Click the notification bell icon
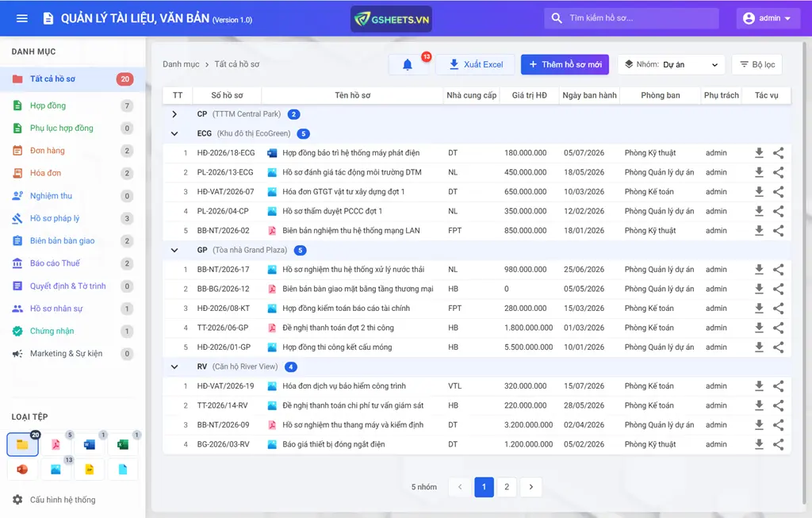 [x=408, y=65]
